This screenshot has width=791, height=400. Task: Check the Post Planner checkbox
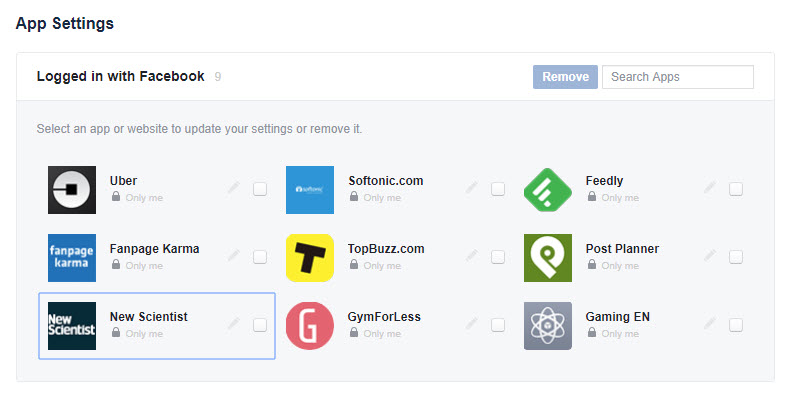click(736, 257)
